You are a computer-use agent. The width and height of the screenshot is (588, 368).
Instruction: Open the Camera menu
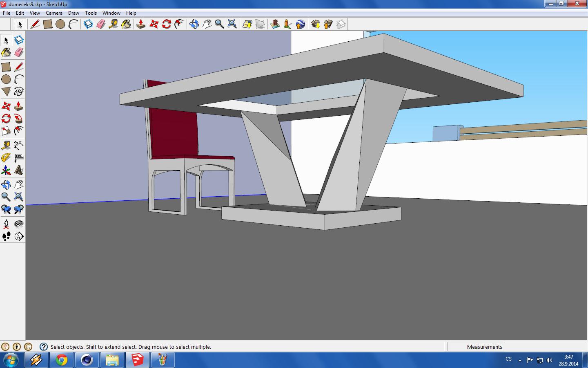[54, 13]
